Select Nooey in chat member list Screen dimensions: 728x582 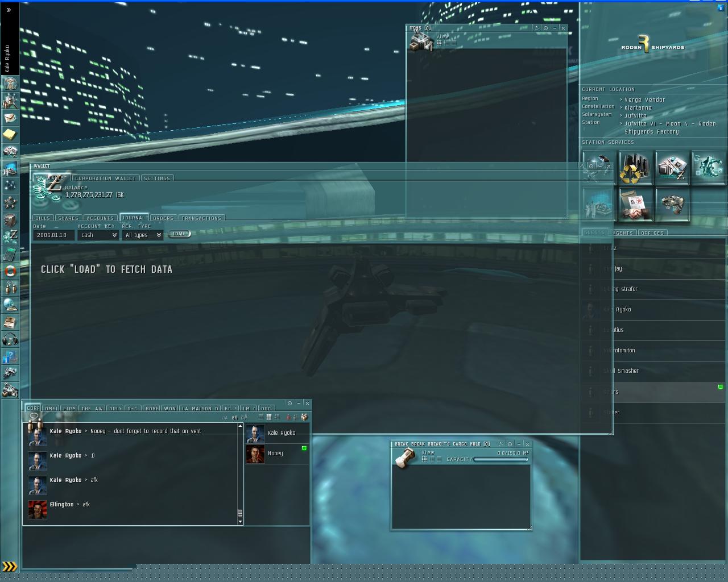tap(277, 454)
